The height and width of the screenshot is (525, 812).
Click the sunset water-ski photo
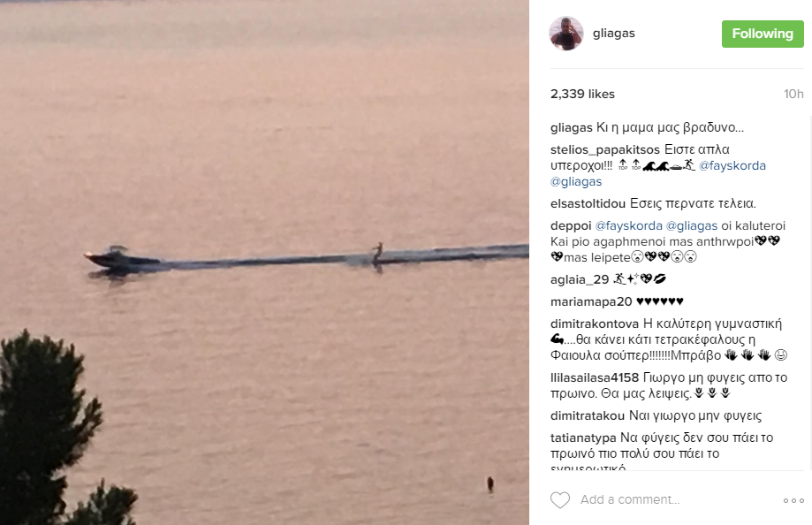click(264, 262)
